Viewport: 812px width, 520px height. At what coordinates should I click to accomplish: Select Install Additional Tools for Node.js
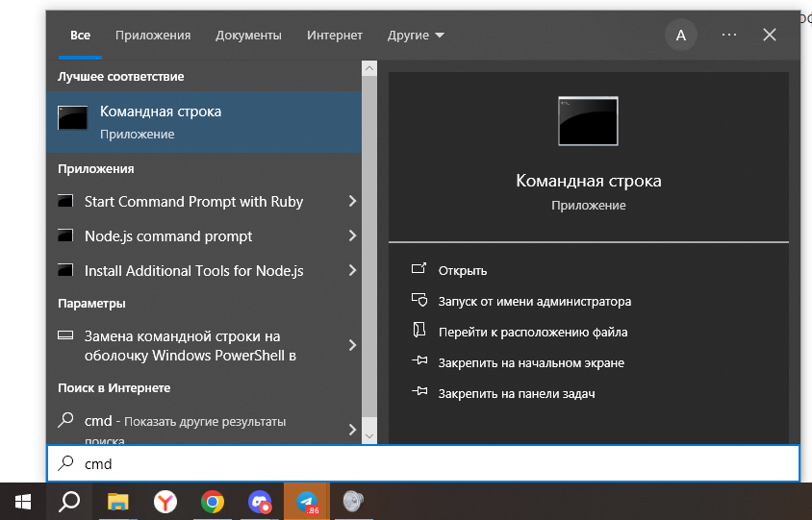[x=193, y=271]
